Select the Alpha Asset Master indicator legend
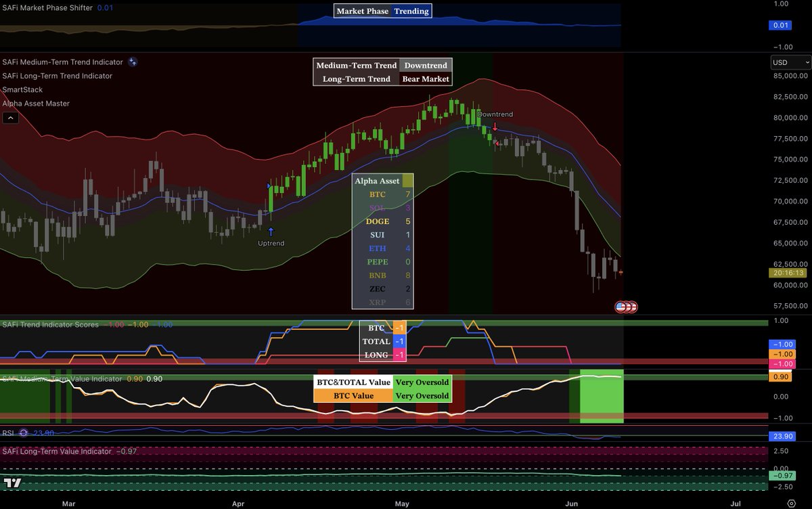812x509 pixels. tap(36, 104)
